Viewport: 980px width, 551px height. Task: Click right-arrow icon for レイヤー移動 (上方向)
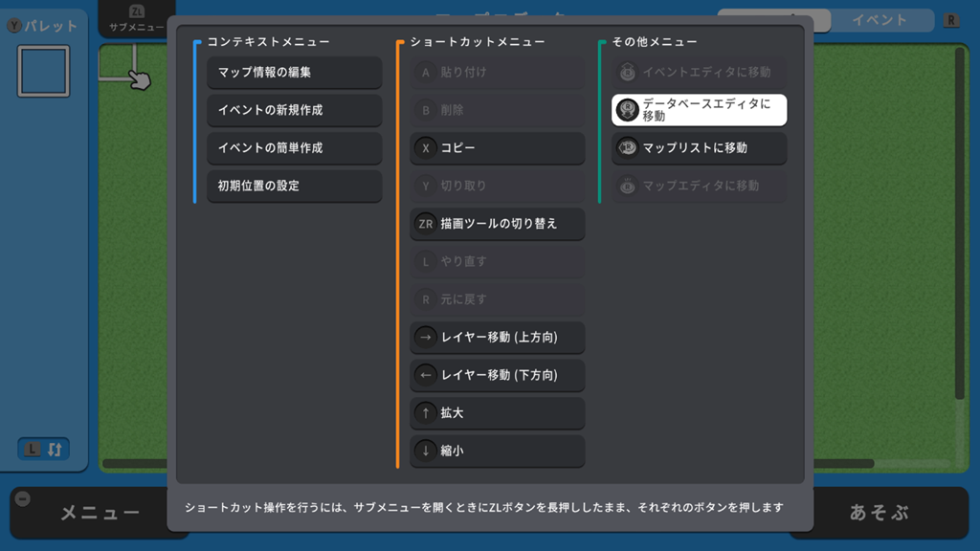(x=426, y=337)
